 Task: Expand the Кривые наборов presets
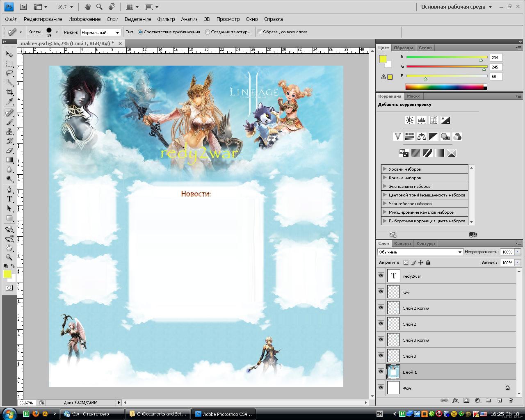coord(385,178)
